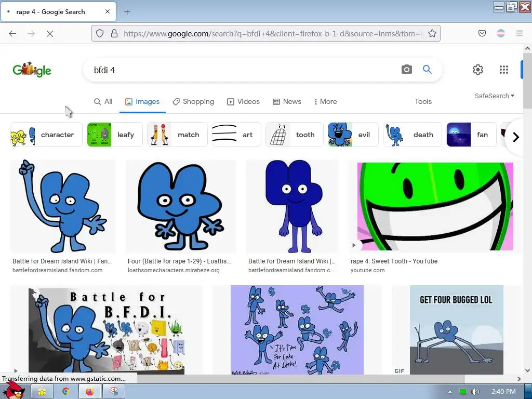Switch to the Shopping tab
The height and width of the screenshot is (399, 532).
(x=193, y=101)
